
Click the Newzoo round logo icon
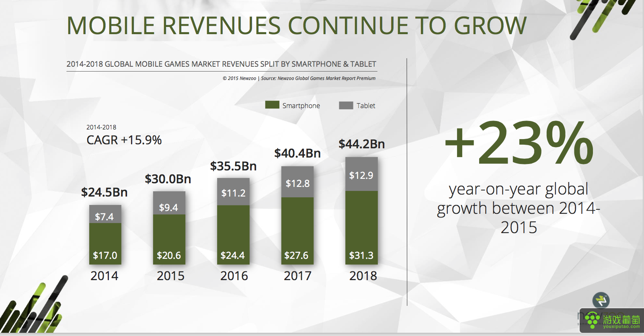(x=601, y=300)
